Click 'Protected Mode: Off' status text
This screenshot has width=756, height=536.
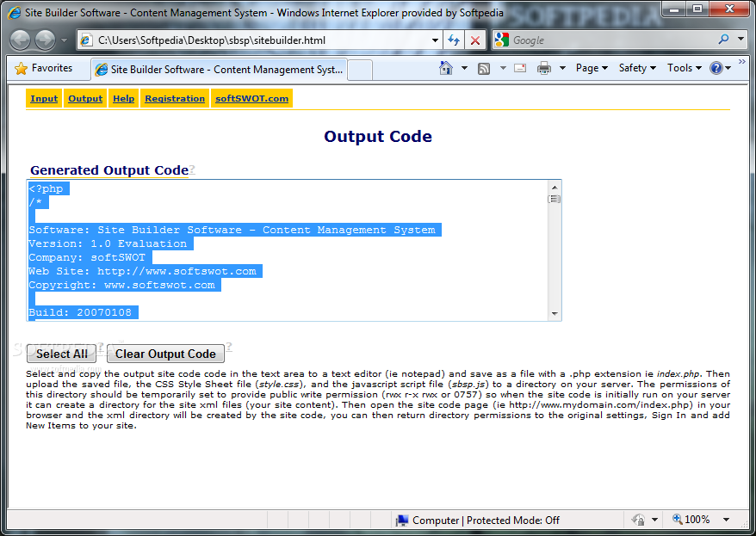pyautogui.click(x=513, y=521)
